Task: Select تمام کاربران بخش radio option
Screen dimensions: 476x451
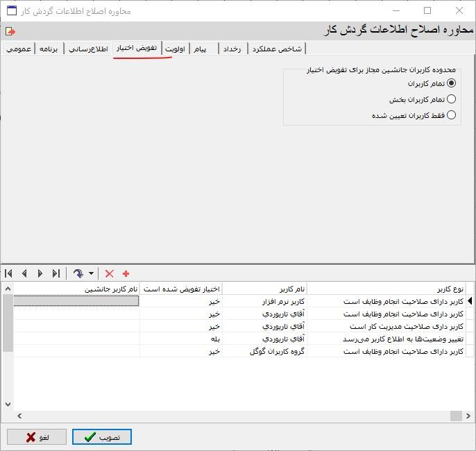Action: pyautogui.click(x=451, y=99)
